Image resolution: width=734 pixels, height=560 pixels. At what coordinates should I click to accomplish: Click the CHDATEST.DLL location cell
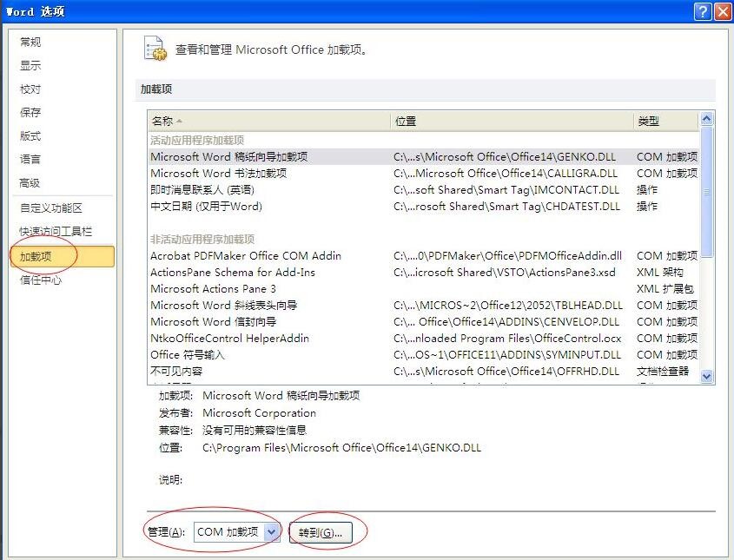[507, 207]
